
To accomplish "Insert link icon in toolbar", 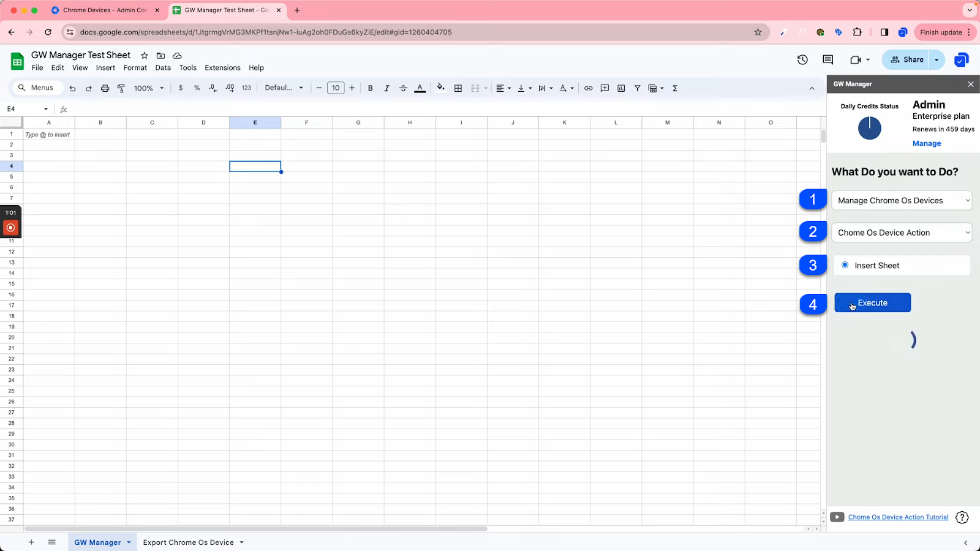I will point(588,88).
